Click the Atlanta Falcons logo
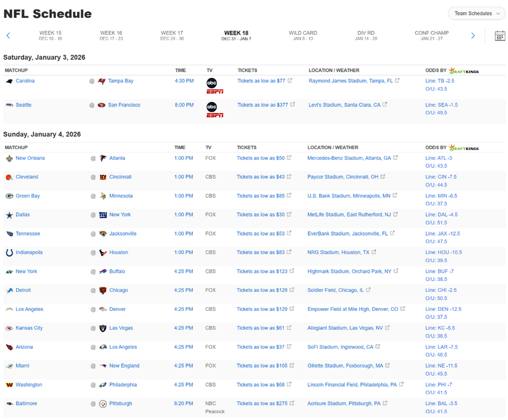The image size is (508, 420). (103, 158)
